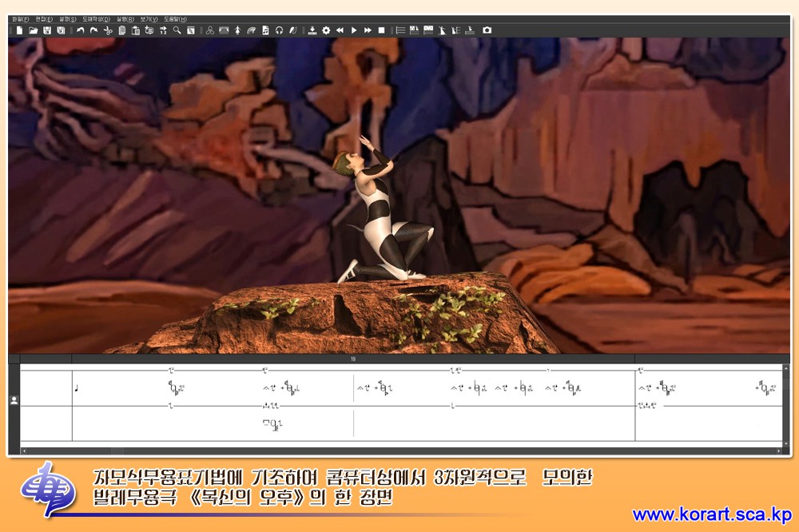The height and width of the screenshot is (532, 799).
Task: Click the notation panel scrollbar right arrow
Action: (x=778, y=451)
